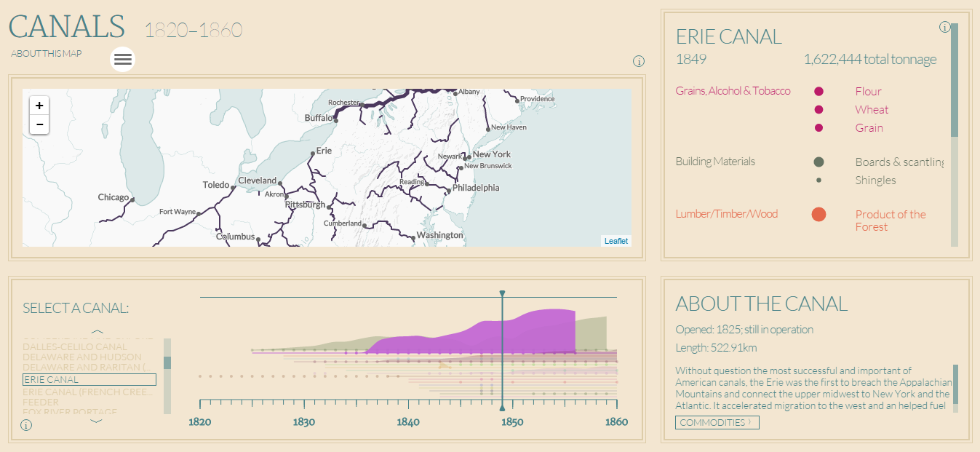Click the Grain commodity label
The height and width of the screenshot is (452, 980).
(869, 128)
